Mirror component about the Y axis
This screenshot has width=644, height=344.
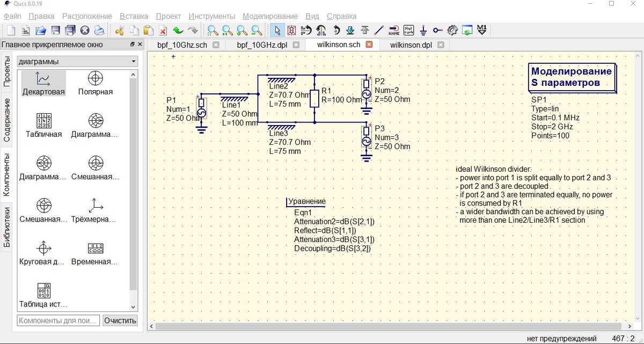click(x=321, y=30)
